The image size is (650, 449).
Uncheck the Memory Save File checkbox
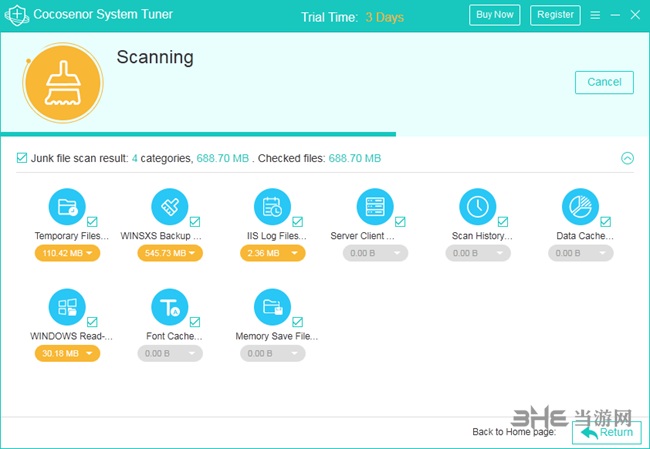click(x=298, y=322)
